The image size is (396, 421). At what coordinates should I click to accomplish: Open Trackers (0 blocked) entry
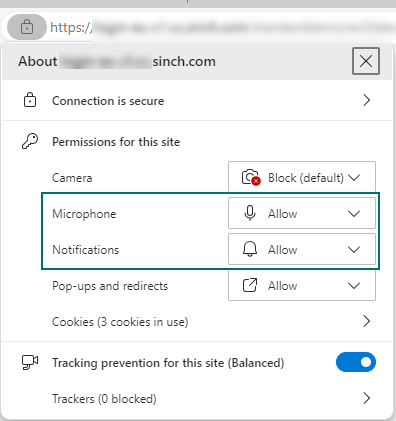104,399
